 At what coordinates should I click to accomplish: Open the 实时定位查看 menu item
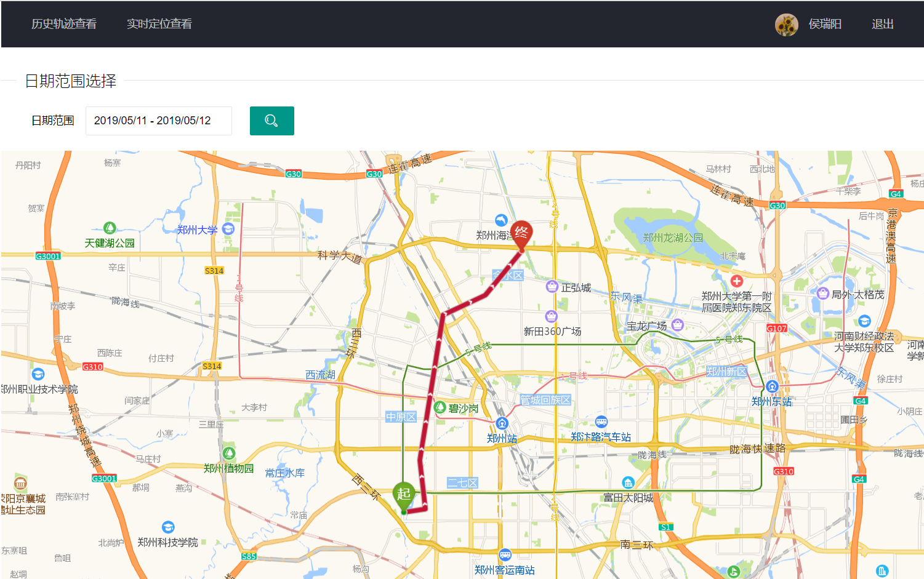tap(159, 24)
